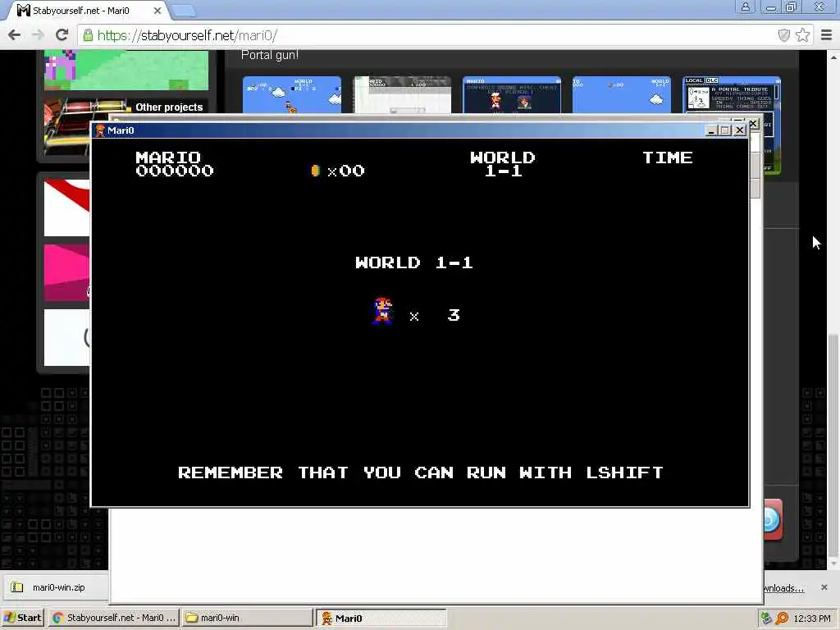840x630 pixels.
Task: Open the fourth blue sky screenshot thumbnail
Action: [622, 95]
